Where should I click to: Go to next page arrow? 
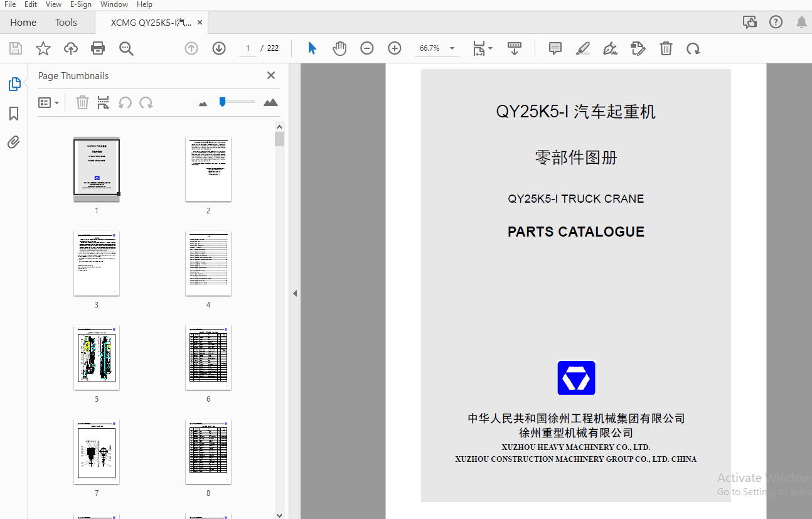(x=219, y=48)
